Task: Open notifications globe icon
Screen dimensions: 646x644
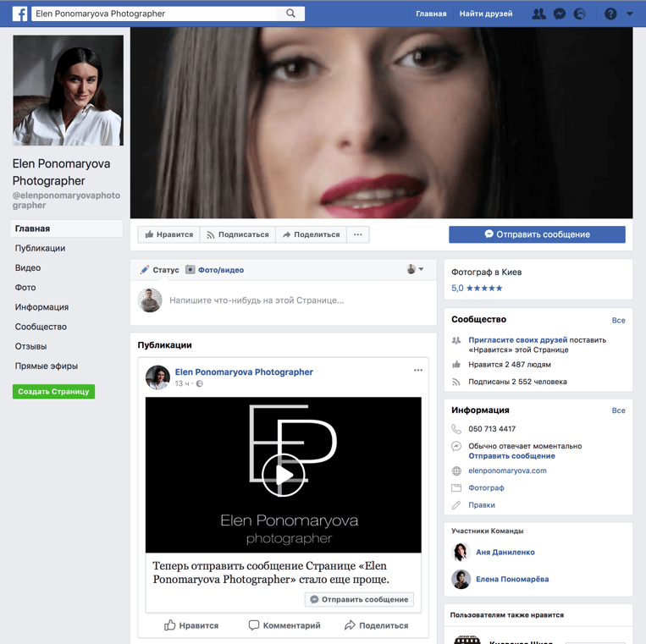Action: point(580,14)
